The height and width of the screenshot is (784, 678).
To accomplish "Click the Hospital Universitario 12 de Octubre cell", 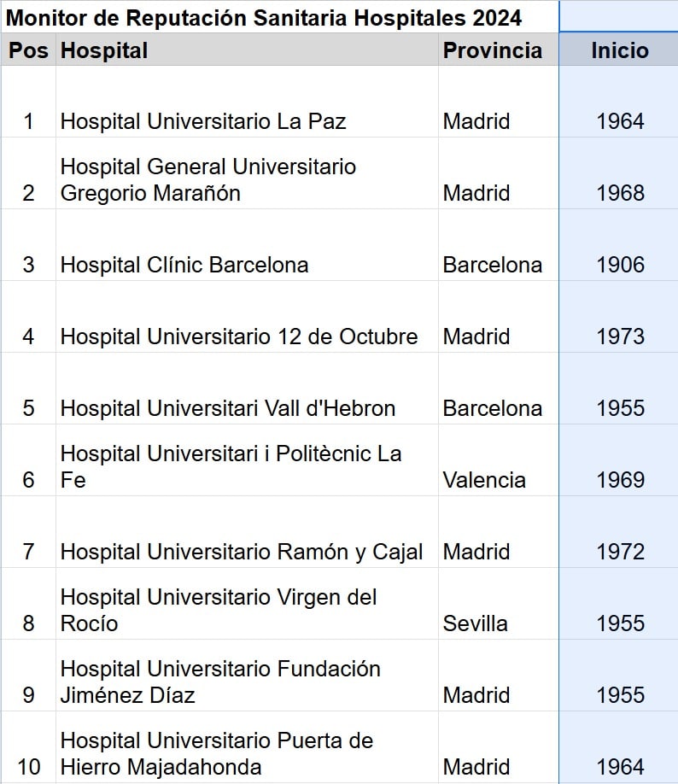I will [239, 336].
